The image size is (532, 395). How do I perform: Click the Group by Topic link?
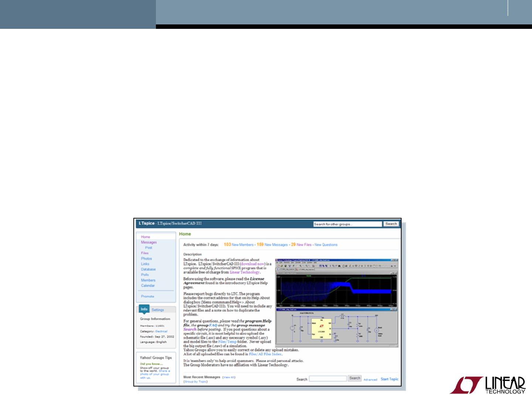(196, 382)
